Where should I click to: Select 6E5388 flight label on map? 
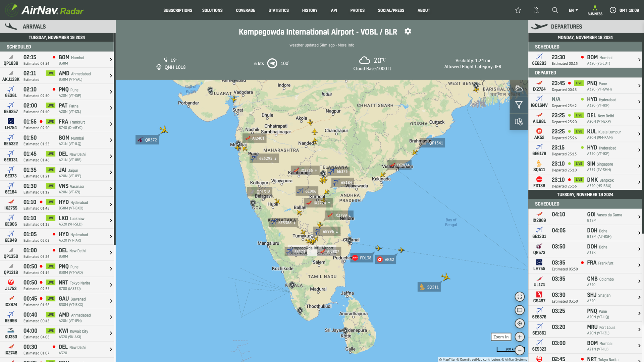point(284,223)
